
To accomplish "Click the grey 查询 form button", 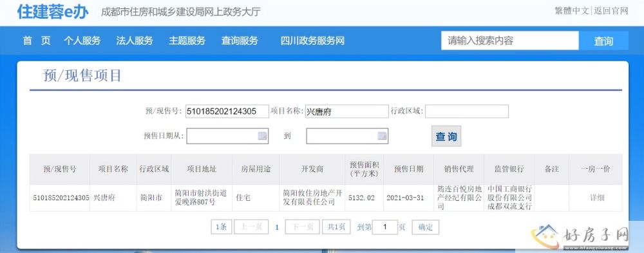I will coord(446,136).
